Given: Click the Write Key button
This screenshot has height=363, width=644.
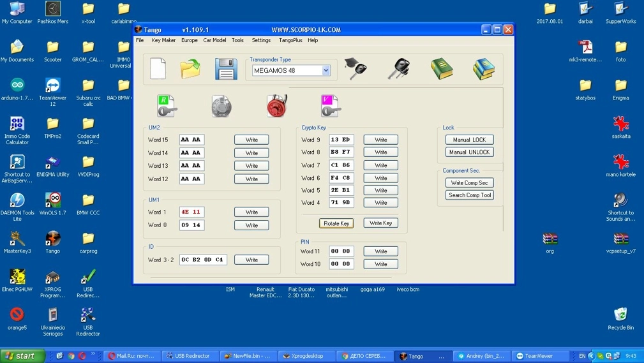Looking at the screenshot, I should pos(381,223).
